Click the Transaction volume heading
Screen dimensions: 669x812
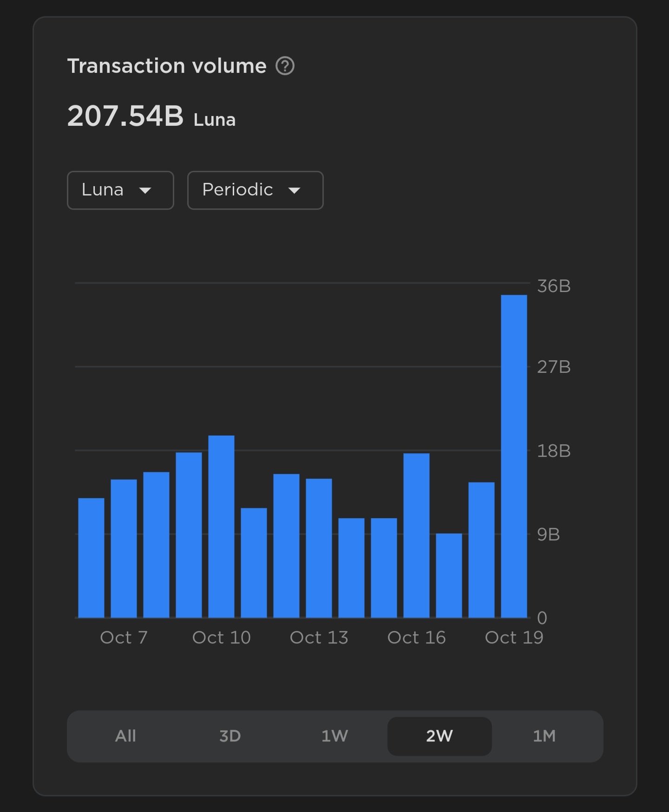(x=167, y=66)
